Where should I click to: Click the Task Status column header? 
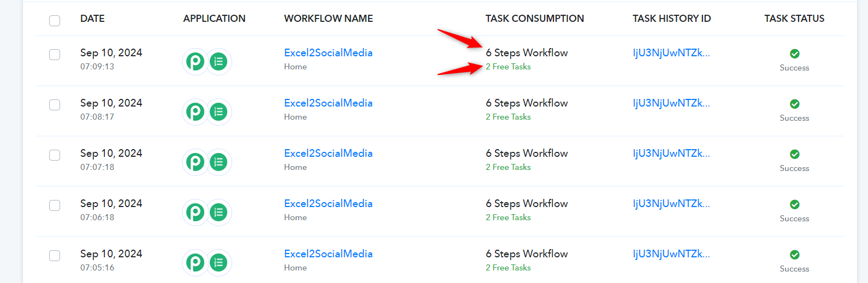[x=794, y=19]
